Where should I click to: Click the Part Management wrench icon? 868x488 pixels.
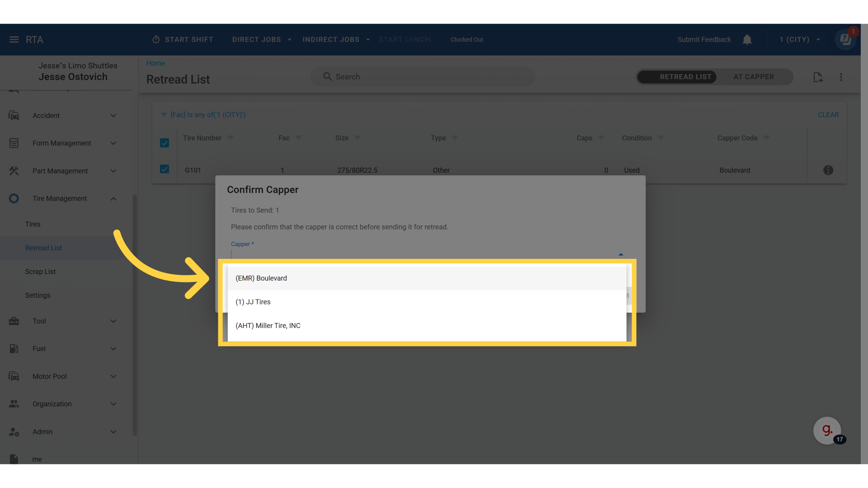point(14,170)
